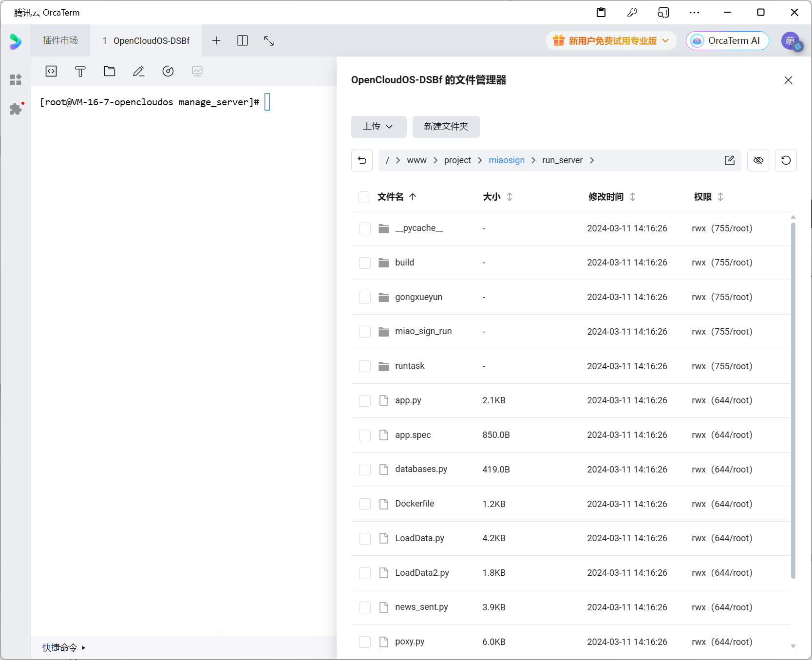Check the select-all files checkbox
Image resolution: width=812 pixels, height=660 pixels.
(364, 197)
